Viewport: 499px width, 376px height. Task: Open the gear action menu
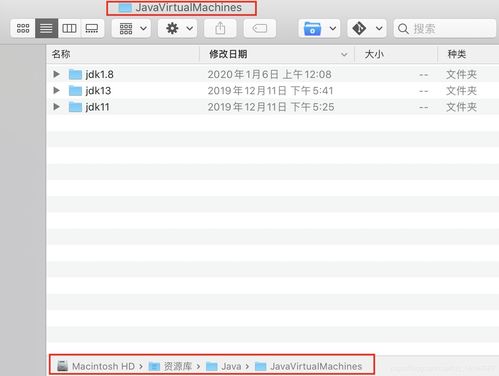point(178,28)
